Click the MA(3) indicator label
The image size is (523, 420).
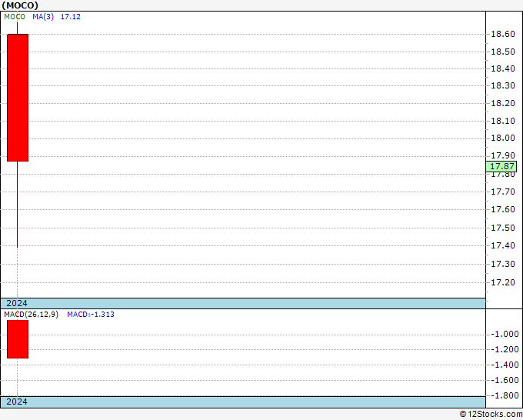(x=43, y=17)
